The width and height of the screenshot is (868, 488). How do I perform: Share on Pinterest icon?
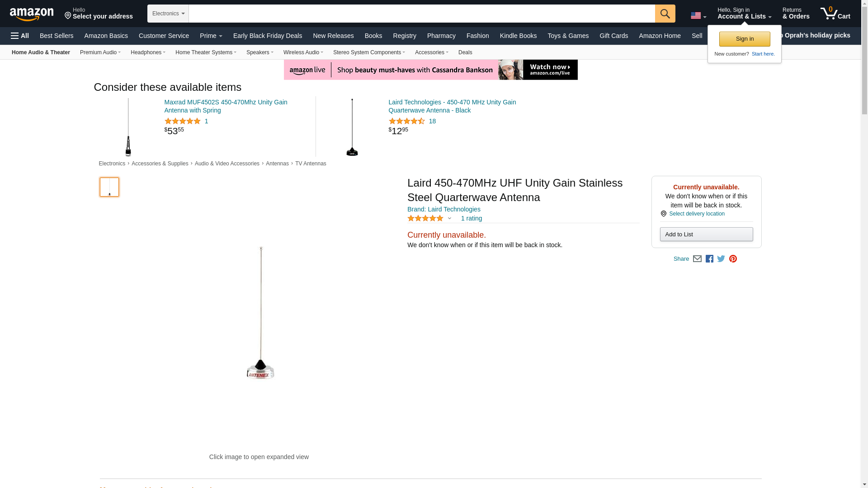[x=733, y=259]
